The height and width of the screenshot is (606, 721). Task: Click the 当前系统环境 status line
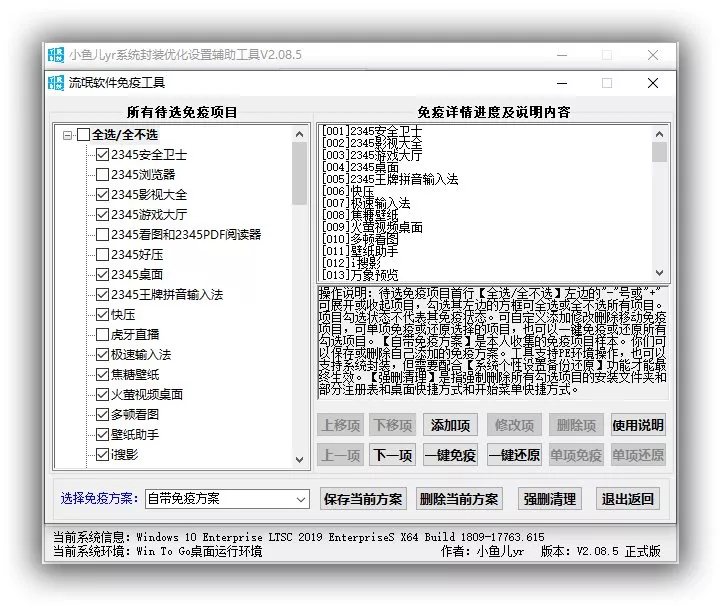[x=157, y=551]
